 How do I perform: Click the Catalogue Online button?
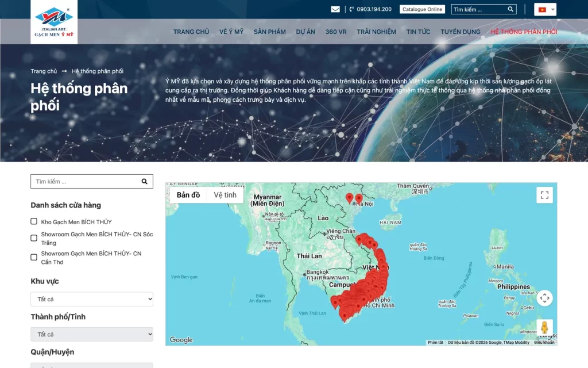(x=422, y=9)
